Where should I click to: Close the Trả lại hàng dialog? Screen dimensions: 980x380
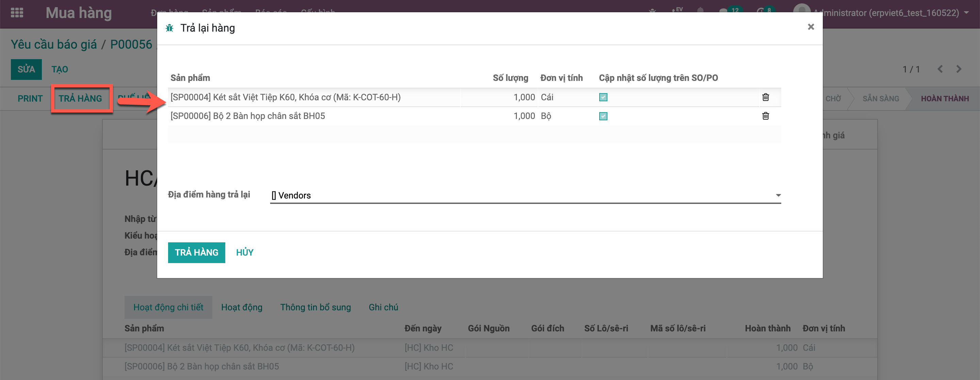coord(811,27)
